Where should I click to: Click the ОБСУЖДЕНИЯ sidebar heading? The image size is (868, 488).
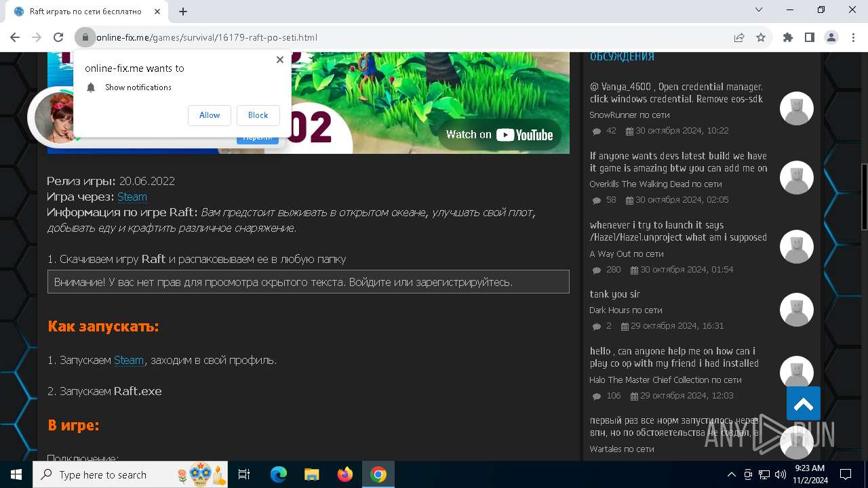pos(622,57)
